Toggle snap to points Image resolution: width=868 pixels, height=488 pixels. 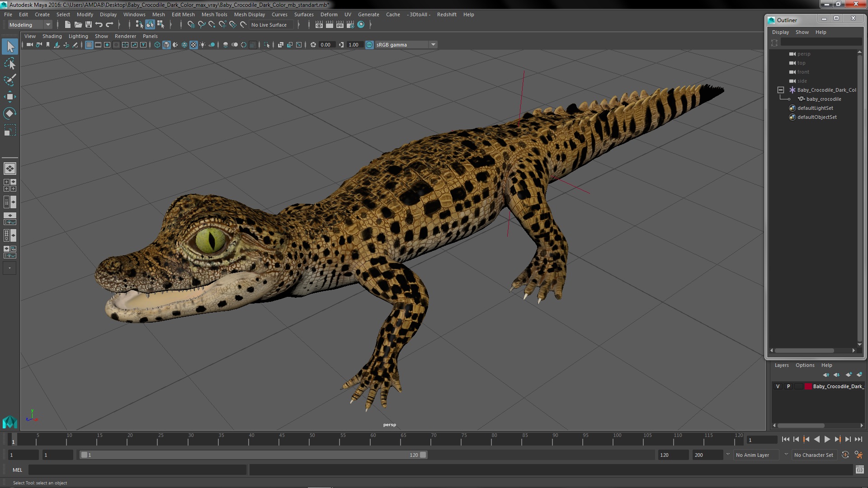tap(212, 25)
